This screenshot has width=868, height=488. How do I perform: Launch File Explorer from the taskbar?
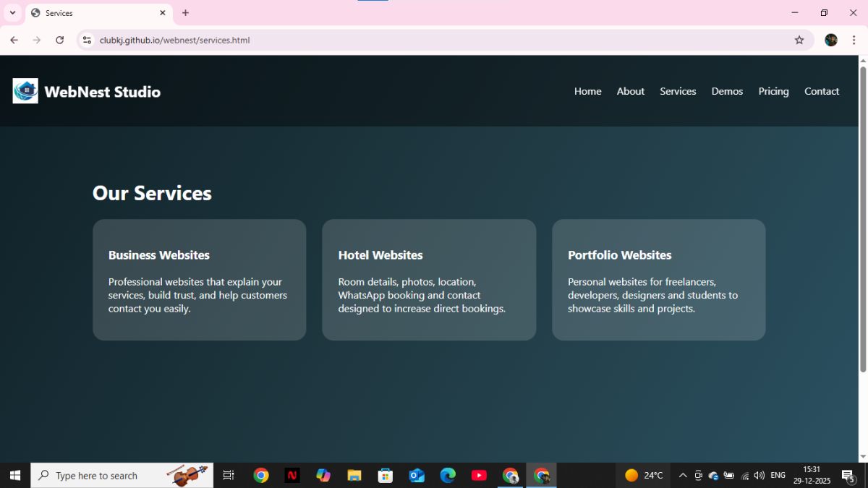pyautogui.click(x=354, y=475)
